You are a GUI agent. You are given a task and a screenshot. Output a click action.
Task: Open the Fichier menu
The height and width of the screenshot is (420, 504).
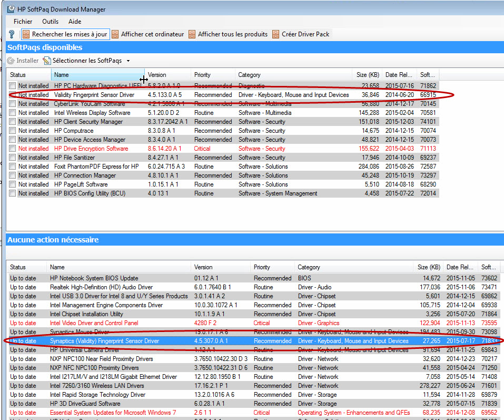23,22
